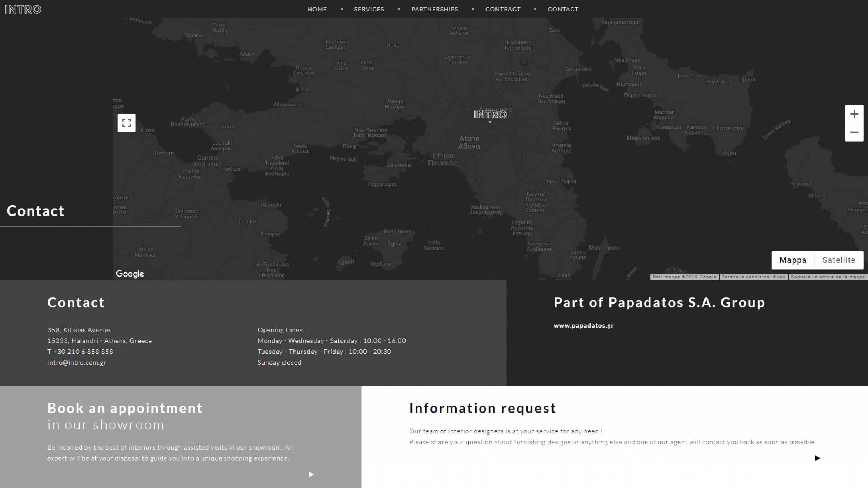The height and width of the screenshot is (488, 868).
Task: Click phone number +30 210 6 858 858
Action: click(83, 352)
